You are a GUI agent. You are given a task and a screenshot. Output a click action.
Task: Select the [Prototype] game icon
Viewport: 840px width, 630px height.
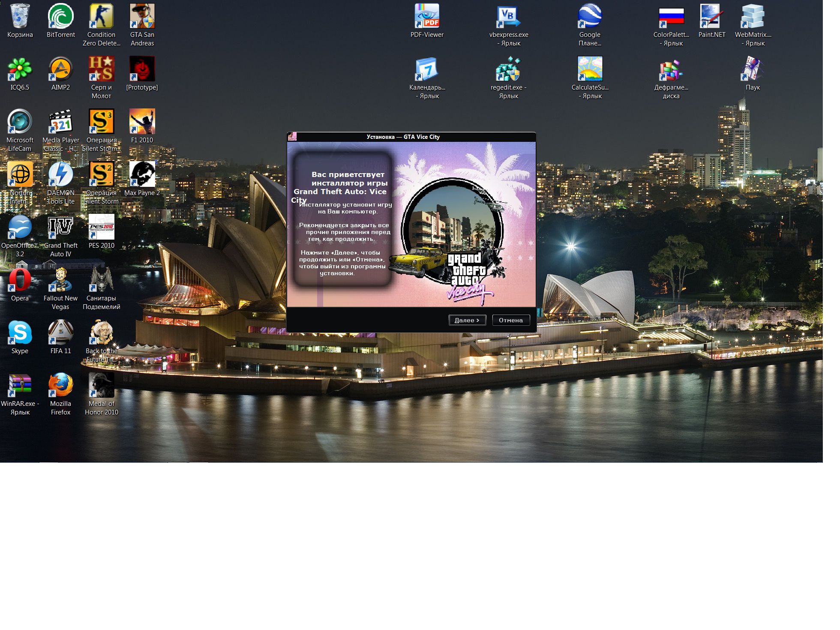pyautogui.click(x=142, y=69)
